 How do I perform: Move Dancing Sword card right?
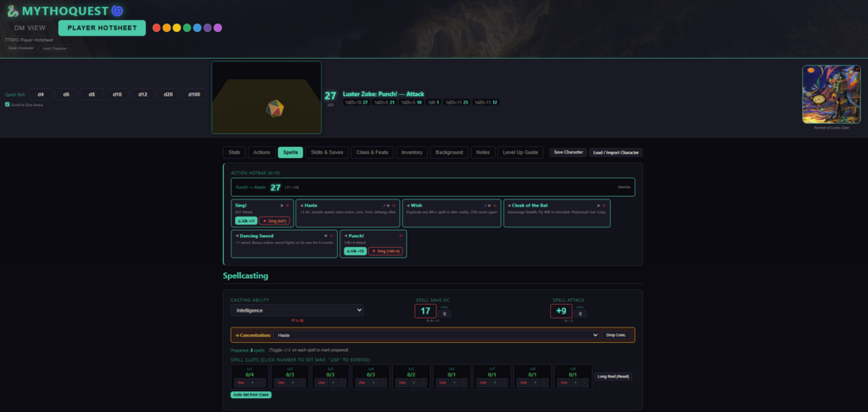326,236
